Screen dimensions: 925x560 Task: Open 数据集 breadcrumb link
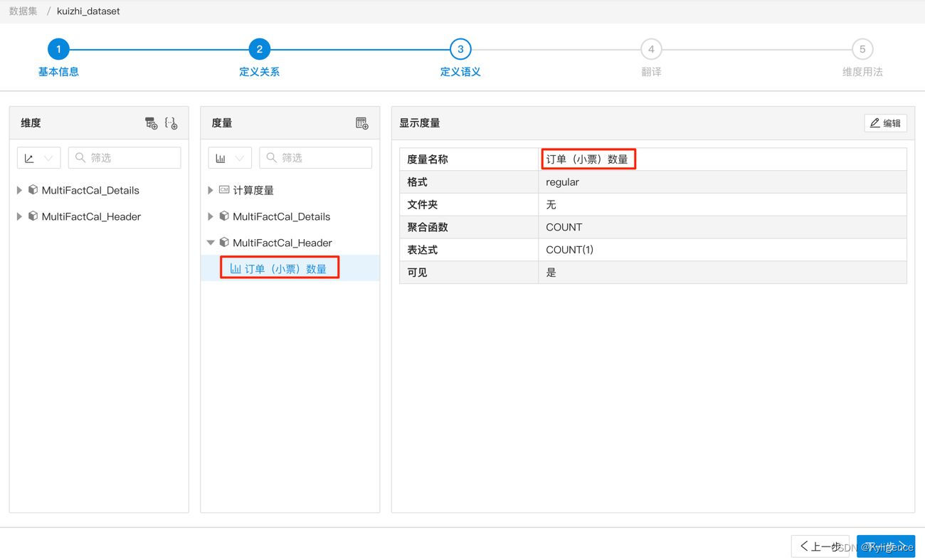[23, 11]
